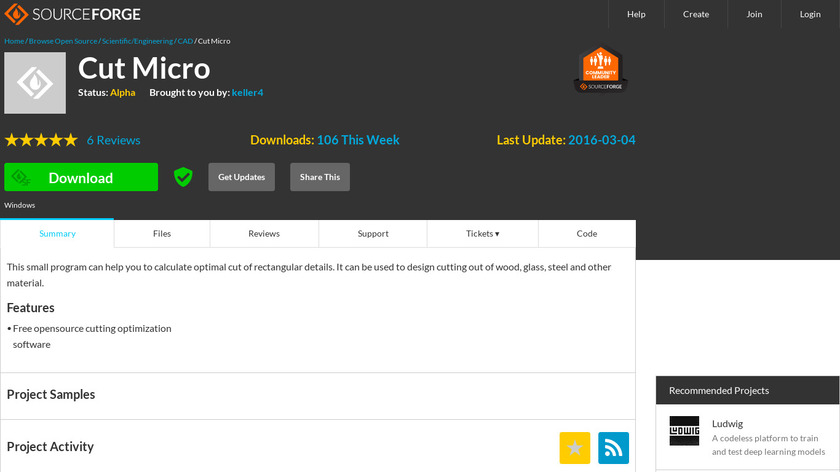This screenshot has width=840, height=472.
Task: Click the Alpha status link
Action: click(x=123, y=93)
